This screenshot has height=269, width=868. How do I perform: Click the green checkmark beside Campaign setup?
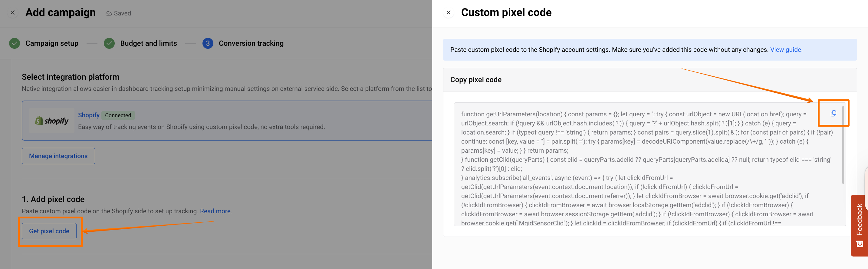pos(15,43)
